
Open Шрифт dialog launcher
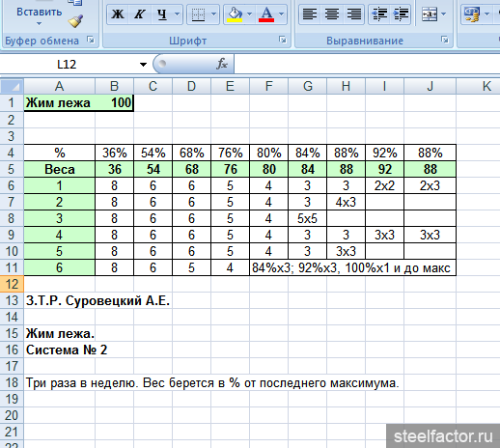[x=283, y=40]
